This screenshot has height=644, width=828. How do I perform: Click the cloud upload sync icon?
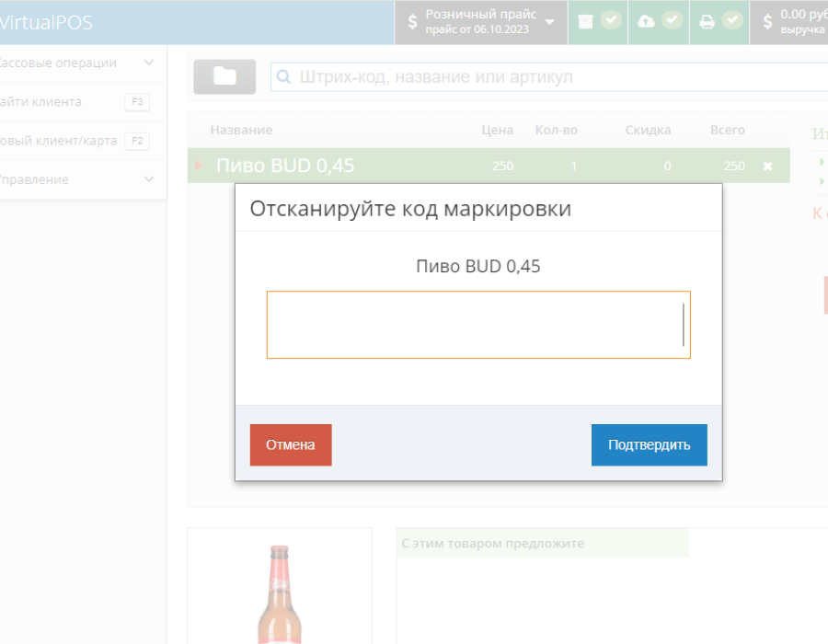[646, 21]
